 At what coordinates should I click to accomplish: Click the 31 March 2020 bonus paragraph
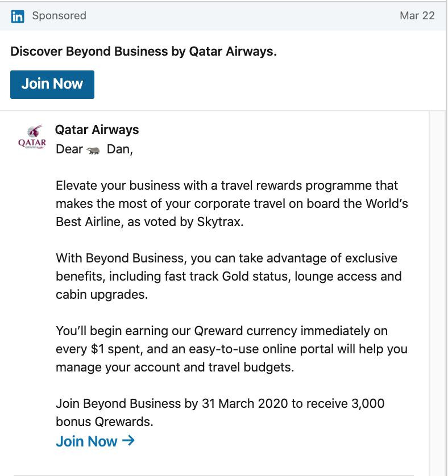click(220, 412)
